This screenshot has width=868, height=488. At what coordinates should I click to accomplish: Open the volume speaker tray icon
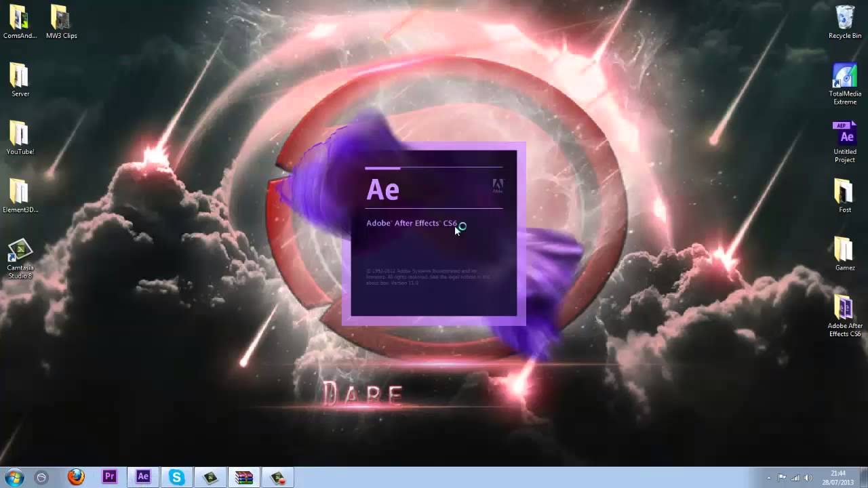tap(808, 477)
